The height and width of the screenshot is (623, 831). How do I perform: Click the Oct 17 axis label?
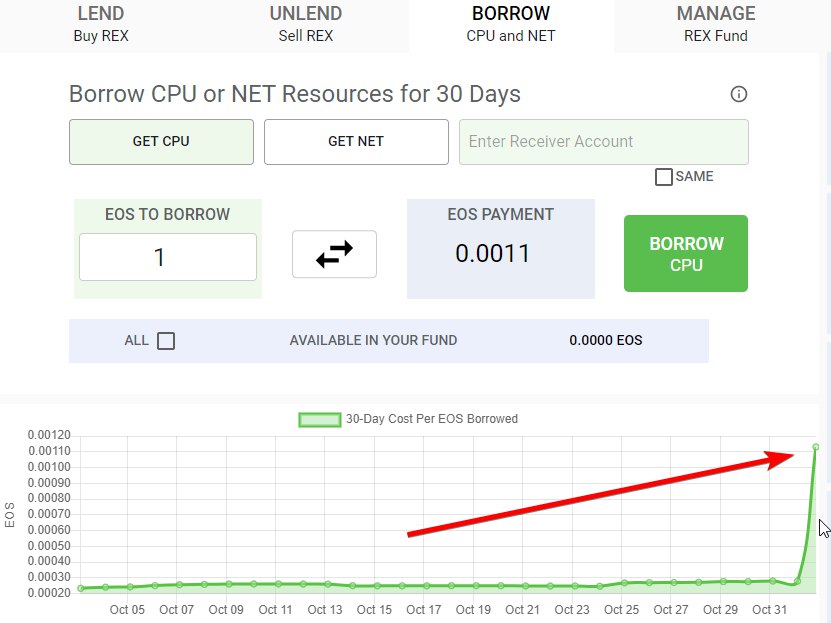423,610
